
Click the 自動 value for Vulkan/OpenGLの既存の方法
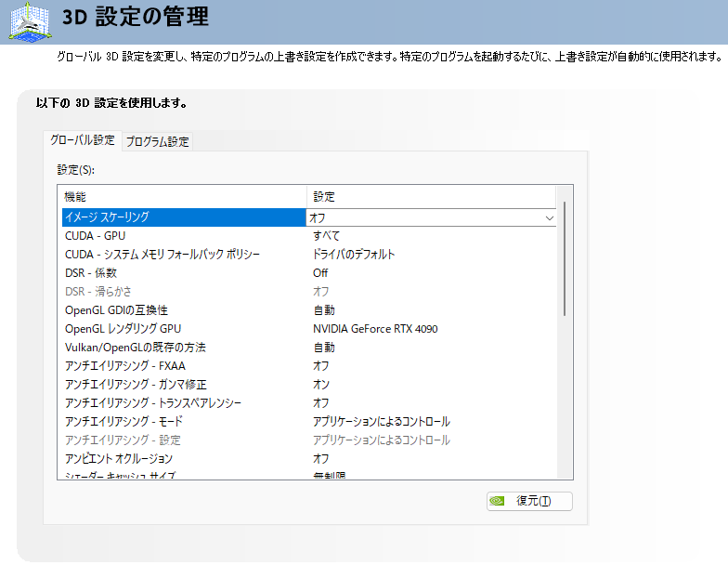(324, 348)
